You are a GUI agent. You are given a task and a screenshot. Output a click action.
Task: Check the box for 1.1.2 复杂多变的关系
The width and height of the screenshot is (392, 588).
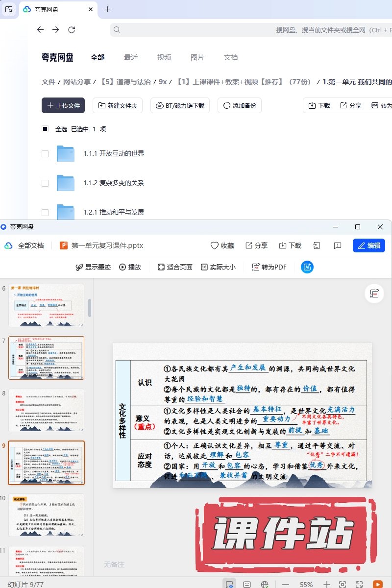[x=45, y=183]
